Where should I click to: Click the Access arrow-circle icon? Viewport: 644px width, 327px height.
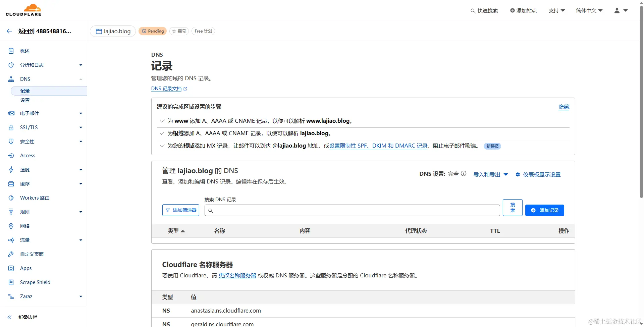pyautogui.click(x=11, y=156)
